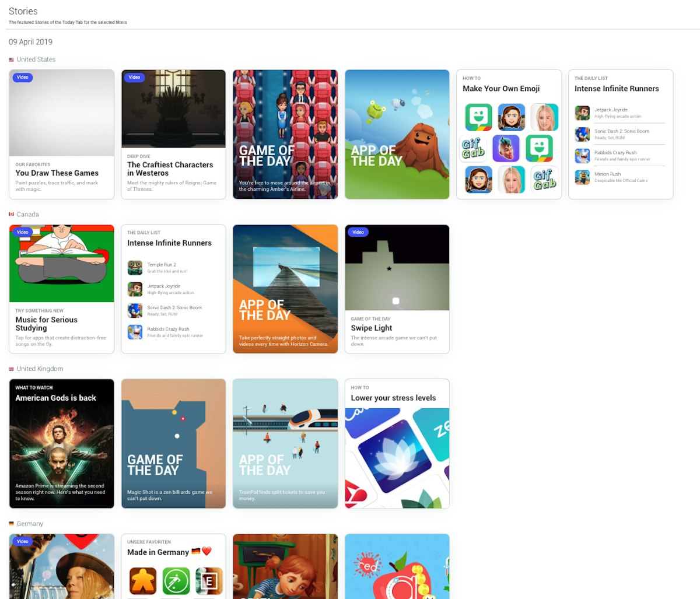Open the Horizon Camera App of the Day card
The image size is (700, 599).
pos(285,289)
